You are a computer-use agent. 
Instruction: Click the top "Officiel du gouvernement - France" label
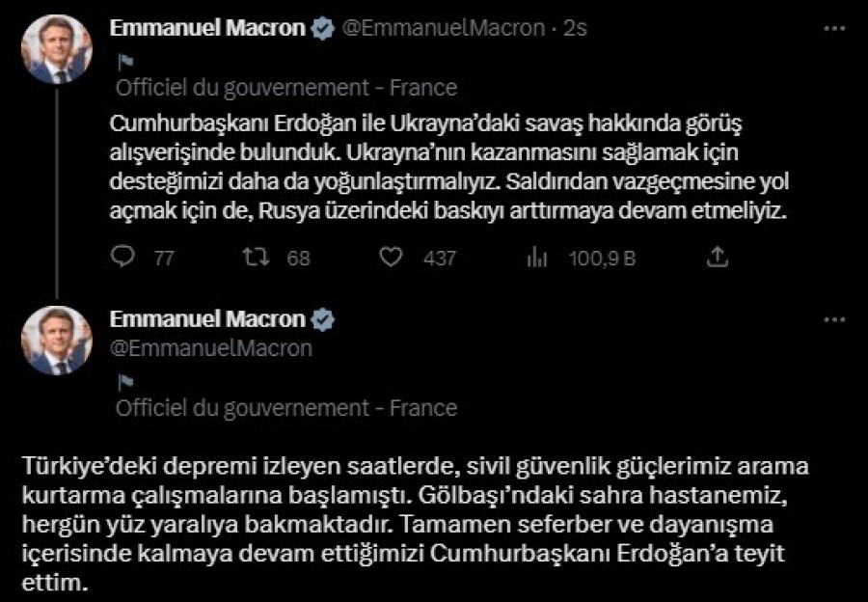coord(285,89)
